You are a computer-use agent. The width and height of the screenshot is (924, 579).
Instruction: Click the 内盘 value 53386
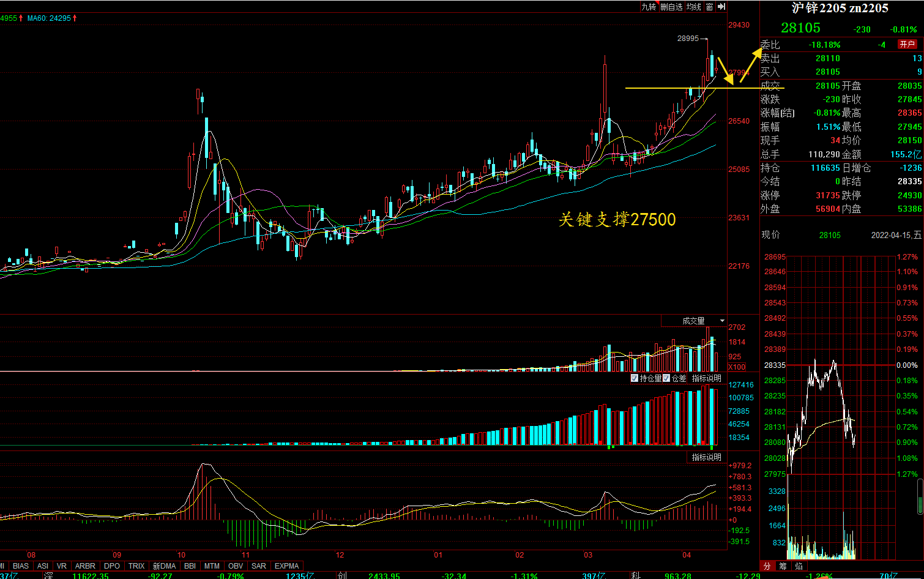click(x=910, y=209)
